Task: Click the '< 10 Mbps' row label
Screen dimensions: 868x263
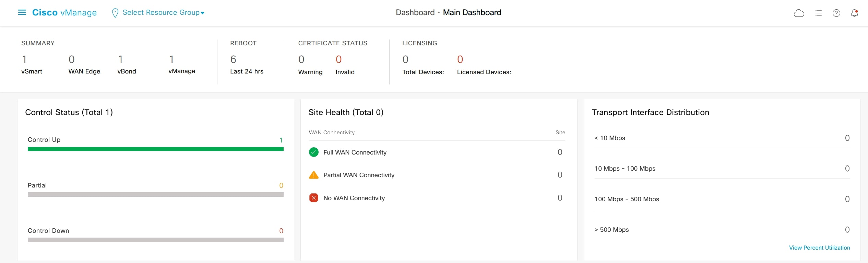Action: [x=610, y=138]
